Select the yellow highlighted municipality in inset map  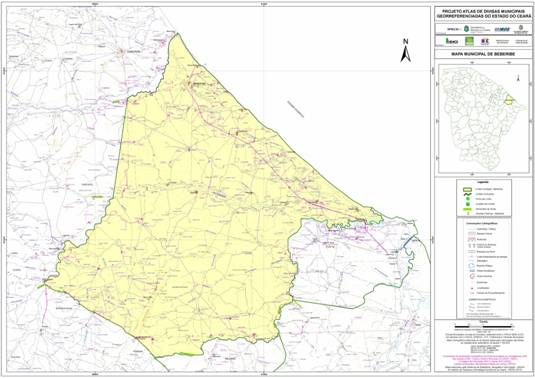(508, 101)
